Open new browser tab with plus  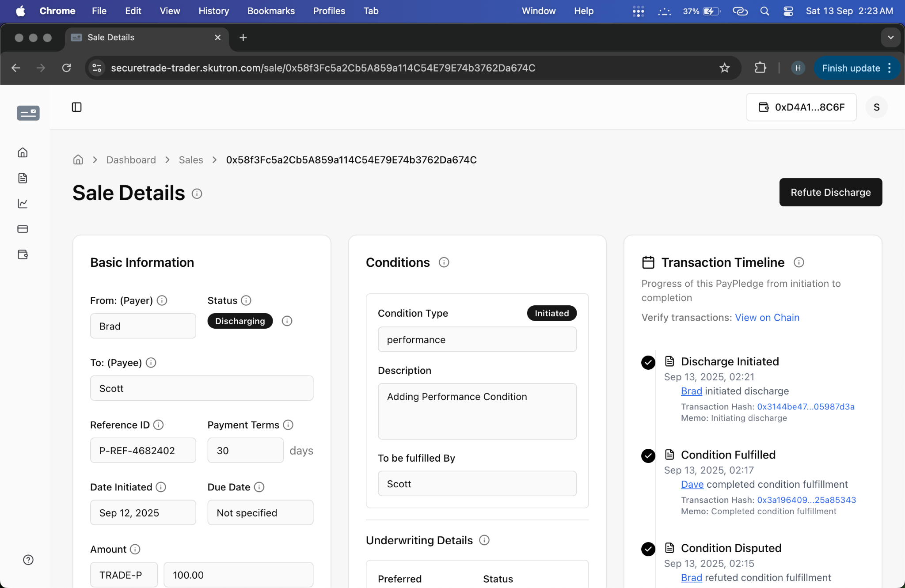tap(243, 38)
